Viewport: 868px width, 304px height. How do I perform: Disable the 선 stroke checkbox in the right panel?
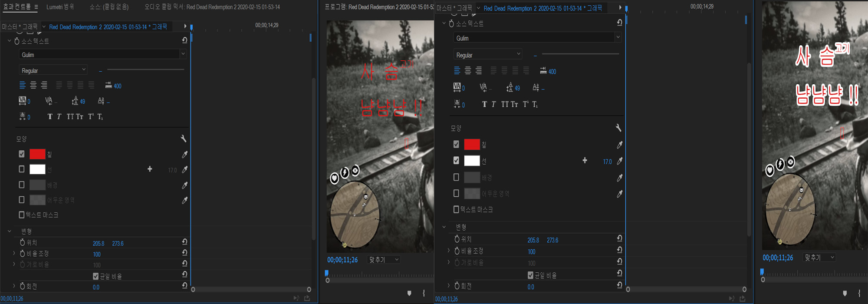(x=456, y=160)
